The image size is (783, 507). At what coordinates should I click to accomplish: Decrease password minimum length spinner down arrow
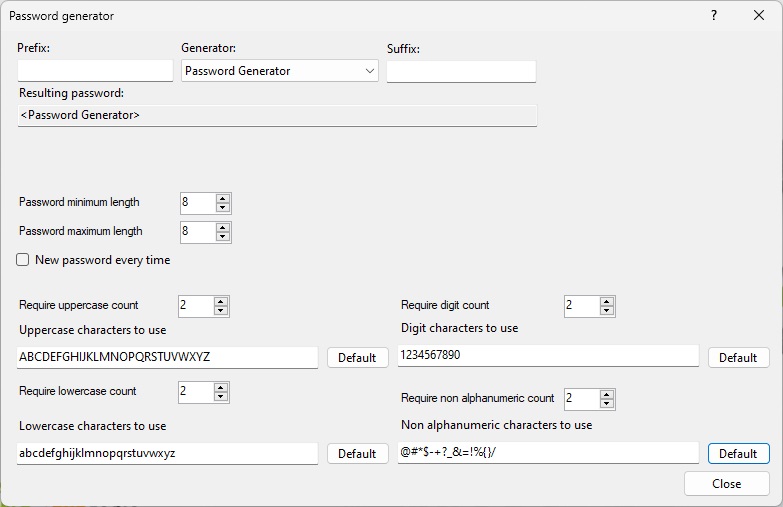pos(223,208)
